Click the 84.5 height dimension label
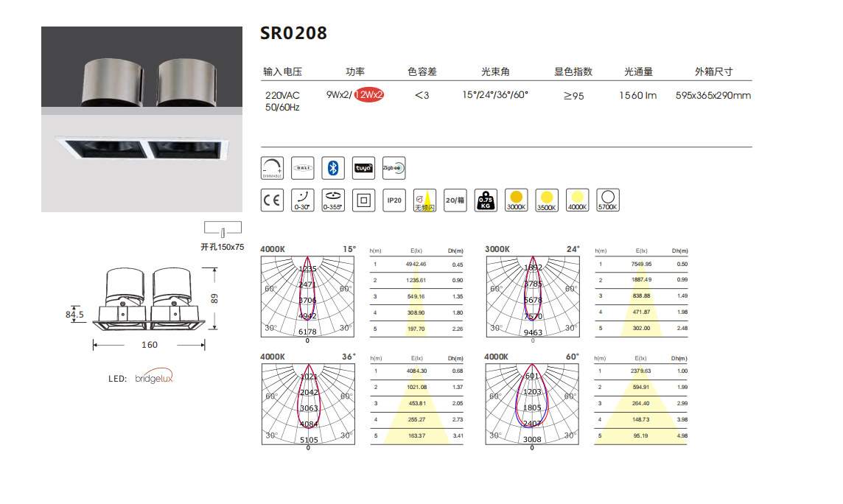Screen dimensions: 843x504 tap(74, 315)
